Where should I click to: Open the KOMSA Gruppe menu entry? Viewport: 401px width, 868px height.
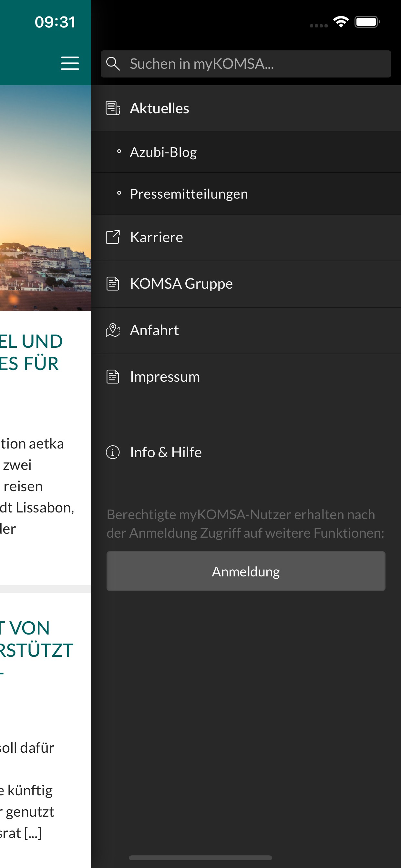pyautogui.click(x=246, y=284)
